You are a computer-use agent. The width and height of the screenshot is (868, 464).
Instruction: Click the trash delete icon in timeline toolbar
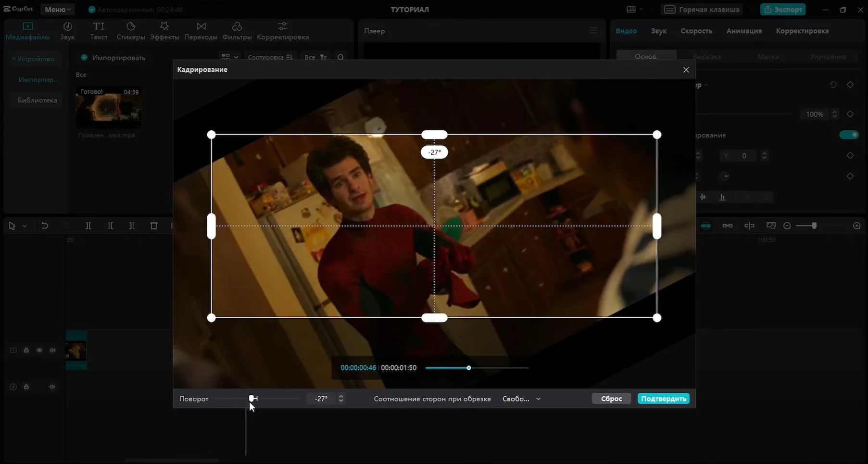pos(154,226)
